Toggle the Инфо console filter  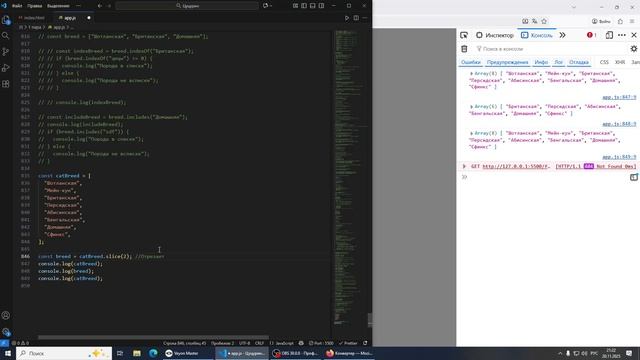pyautogui.click(x=541, y=62)
